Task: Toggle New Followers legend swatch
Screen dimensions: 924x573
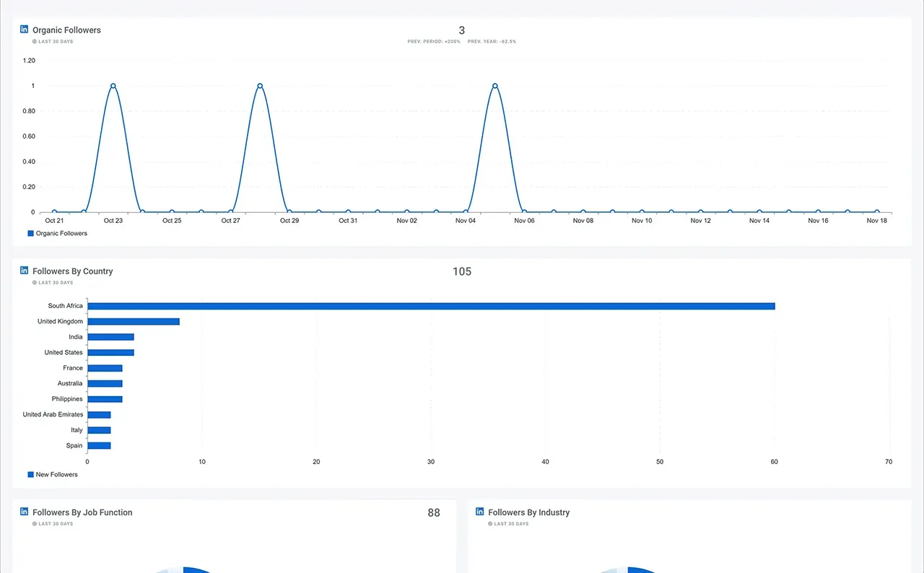Action: tap(30, 474)
